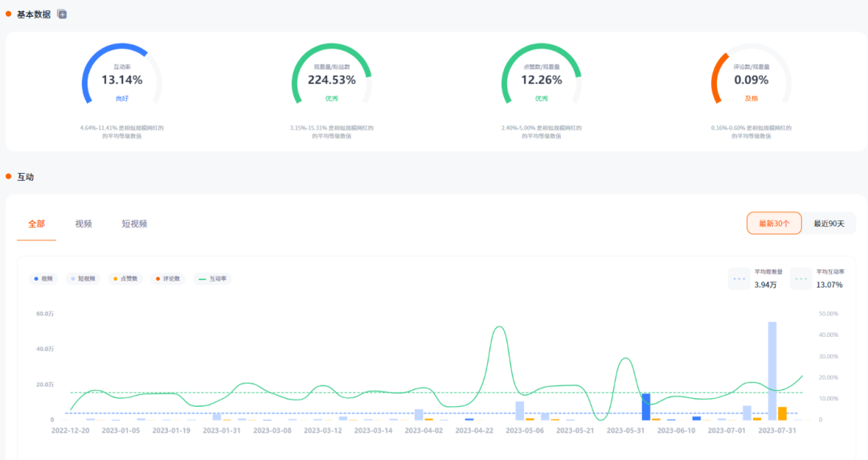Viewport: 868px width, 460px height.
Task: Click the engagement-rate peak at 2023-05-31
Action: [x=625, y=359]
